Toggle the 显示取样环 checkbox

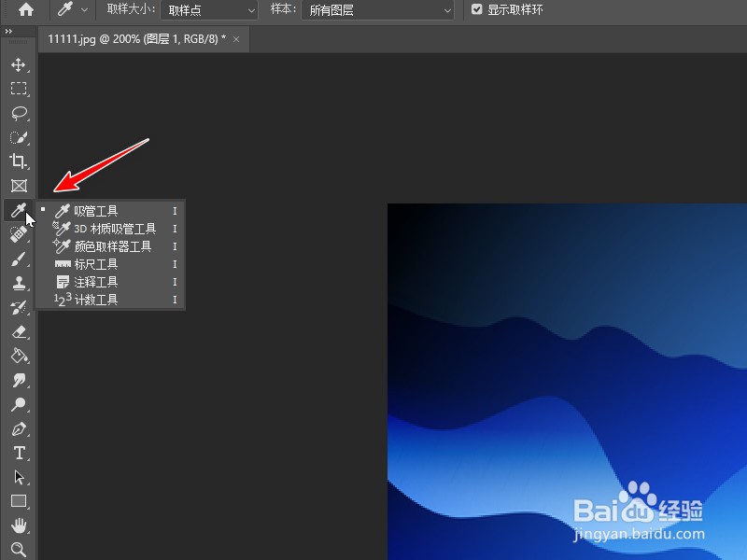coord(477,9)
